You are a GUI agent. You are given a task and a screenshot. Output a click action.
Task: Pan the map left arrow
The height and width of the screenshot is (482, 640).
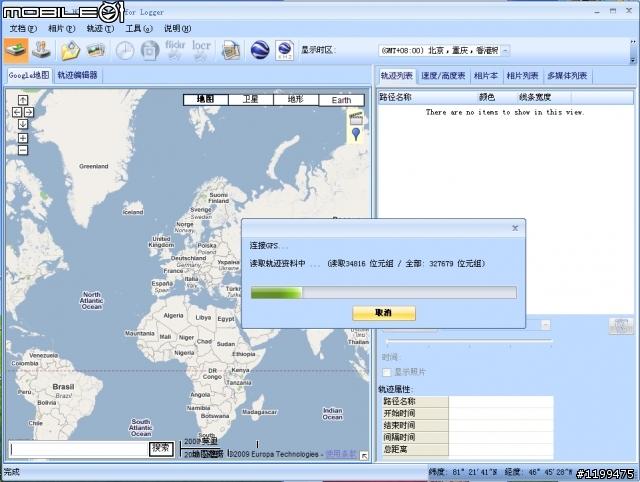point(17,112)
